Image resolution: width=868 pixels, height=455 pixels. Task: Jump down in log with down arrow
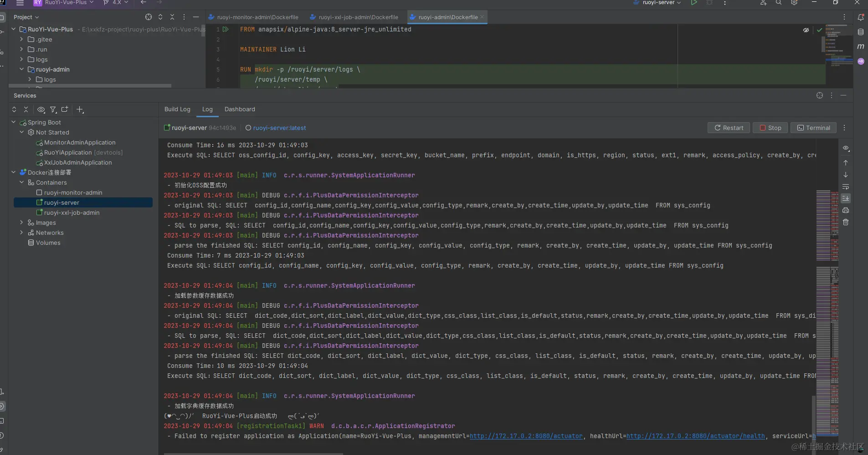846,175
